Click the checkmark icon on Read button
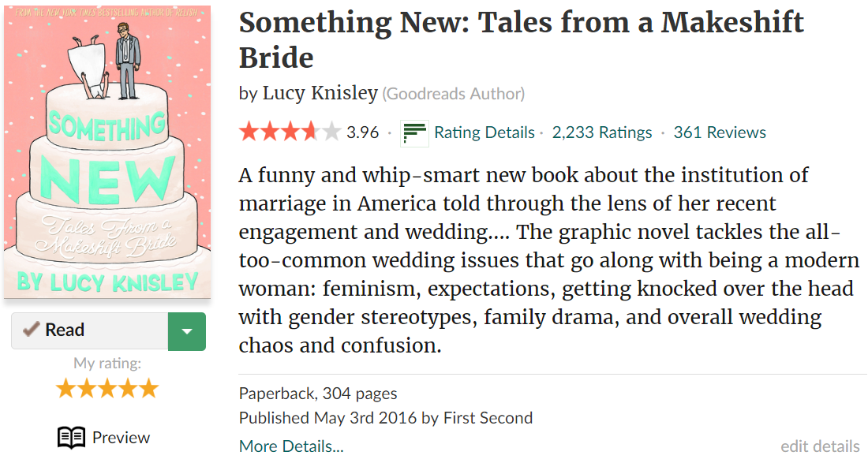The image size is (868, 459). 32,330
